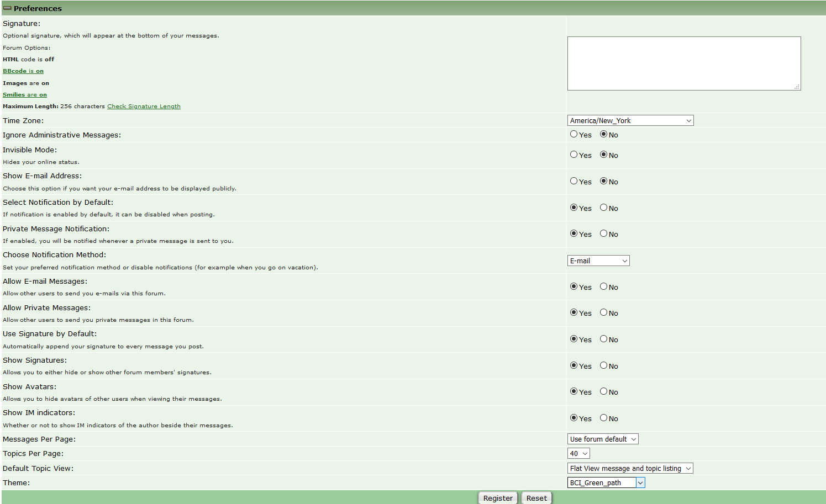Expand the Theme combo box

[x=640, y=483]
